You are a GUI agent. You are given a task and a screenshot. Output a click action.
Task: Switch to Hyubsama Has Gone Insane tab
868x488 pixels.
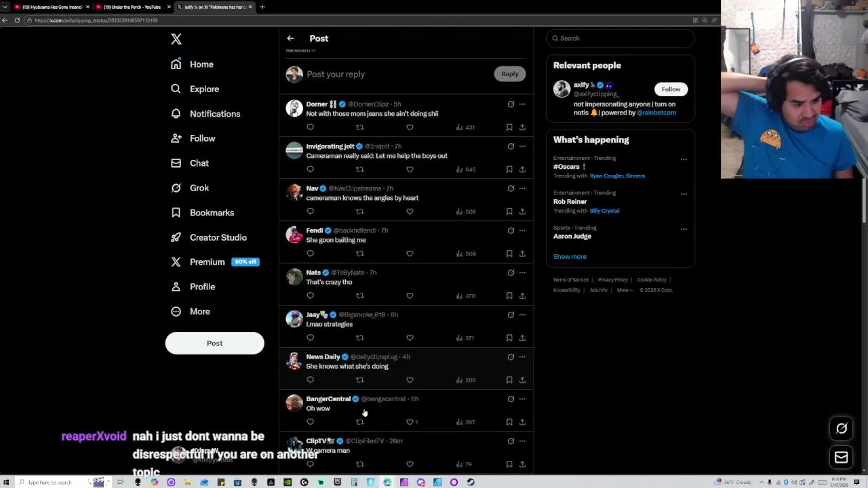point(52,7)
